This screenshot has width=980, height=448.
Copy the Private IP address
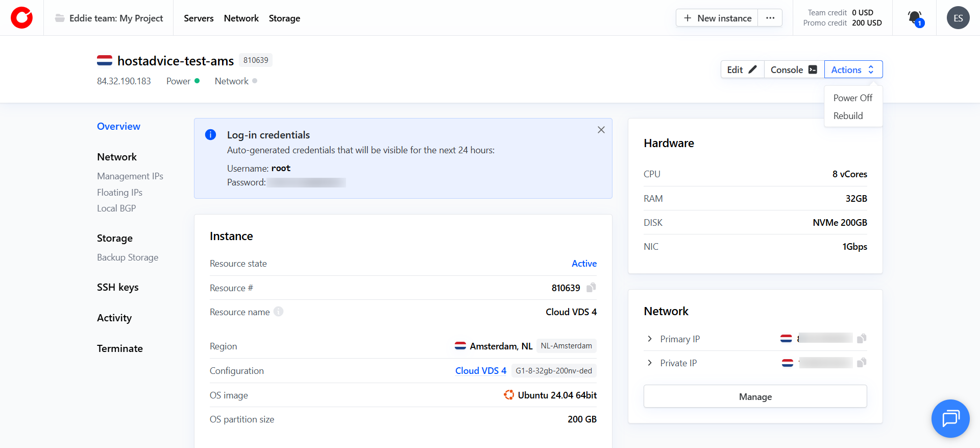click(862, 363)
